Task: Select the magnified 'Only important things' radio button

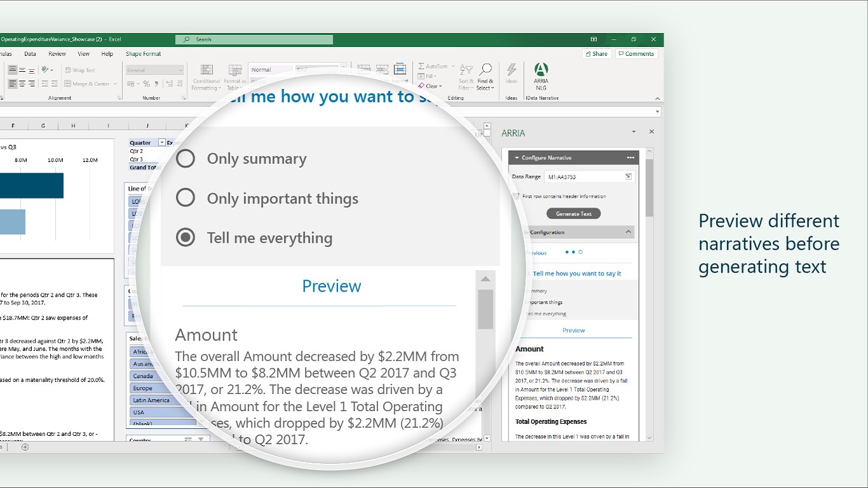Action: click(186, 198)
